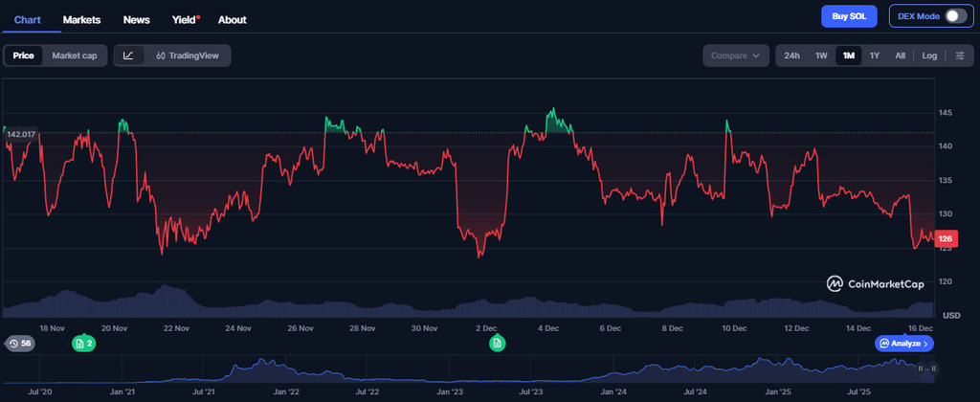Open chart settings sliders icon

pyautogui.click(x=960, y=56)
